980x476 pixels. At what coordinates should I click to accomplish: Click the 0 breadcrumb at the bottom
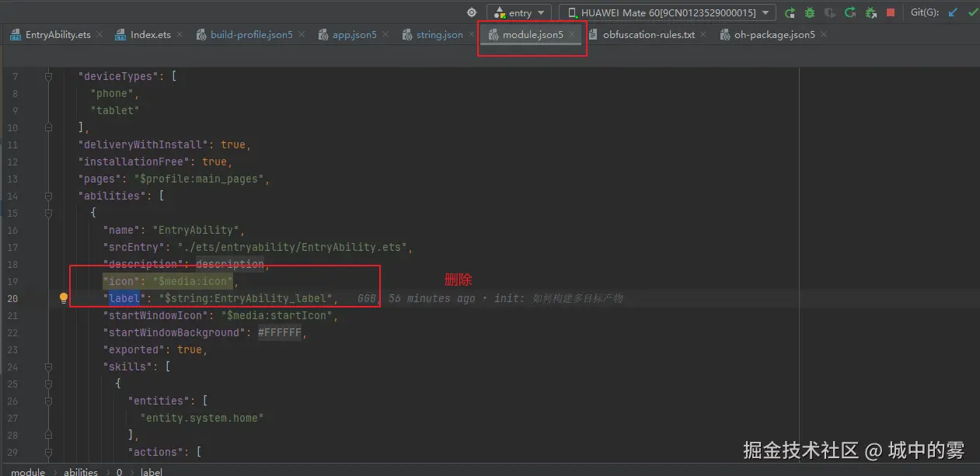[x=120, y=471]
